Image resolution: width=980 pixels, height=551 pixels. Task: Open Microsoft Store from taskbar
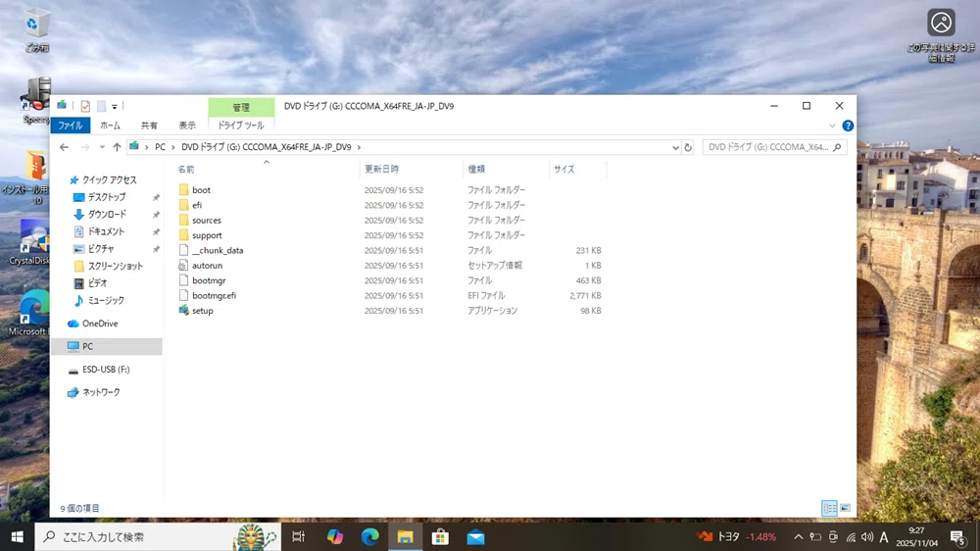coord(440,536)
